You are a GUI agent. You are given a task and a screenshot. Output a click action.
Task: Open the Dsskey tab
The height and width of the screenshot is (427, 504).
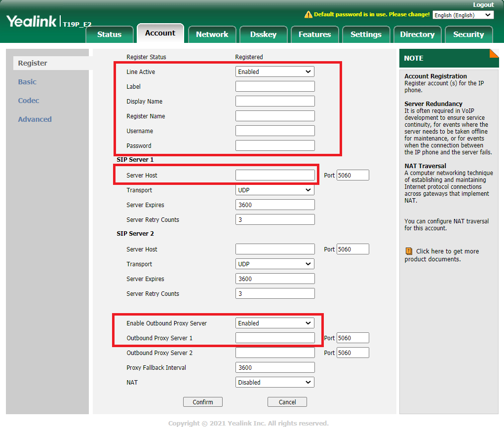(263, 35)
